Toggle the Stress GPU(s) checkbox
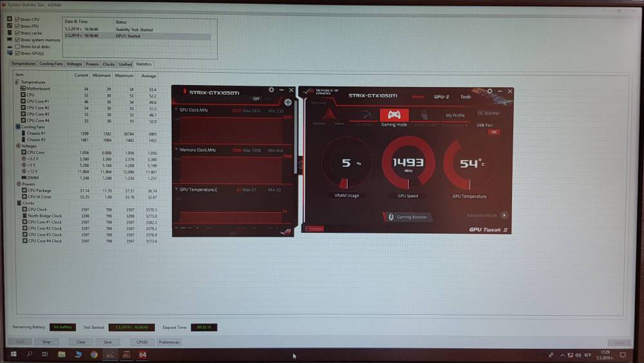644x363 pixels. 17,53
